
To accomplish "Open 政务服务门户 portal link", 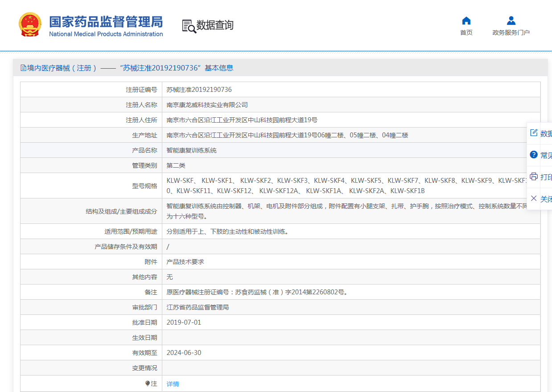I will [511, 33].
